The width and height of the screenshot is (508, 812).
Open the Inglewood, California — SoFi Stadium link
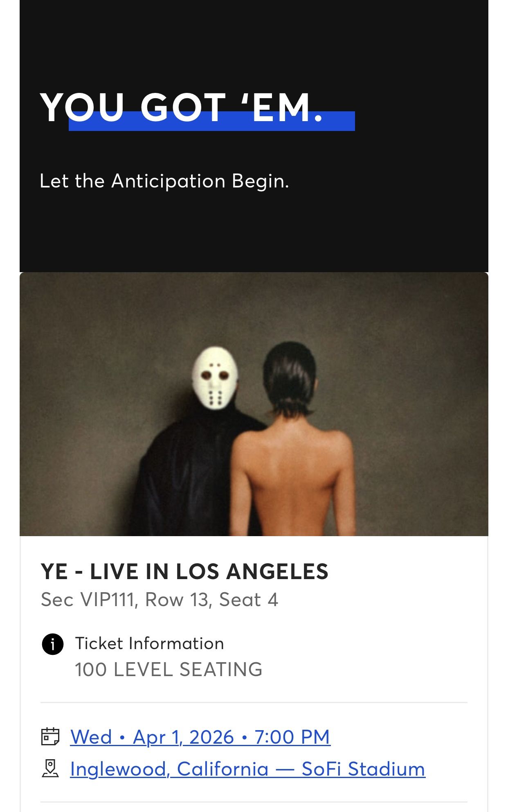click(x=247, y=769)
